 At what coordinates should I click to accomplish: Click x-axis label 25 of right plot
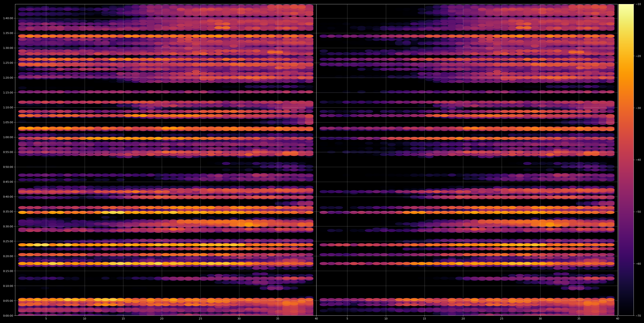[x=502, y=319]
